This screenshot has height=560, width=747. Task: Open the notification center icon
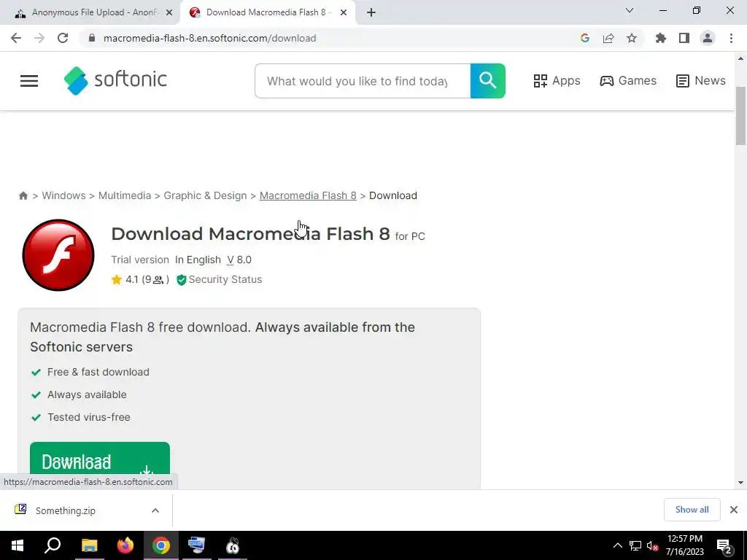(x=724, y=547)
